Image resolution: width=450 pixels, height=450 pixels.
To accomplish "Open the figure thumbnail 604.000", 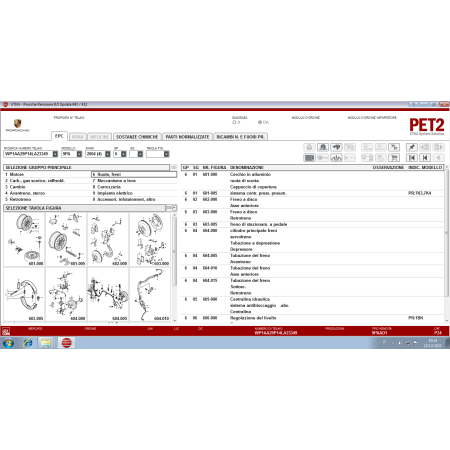I will tap(66, 294).
